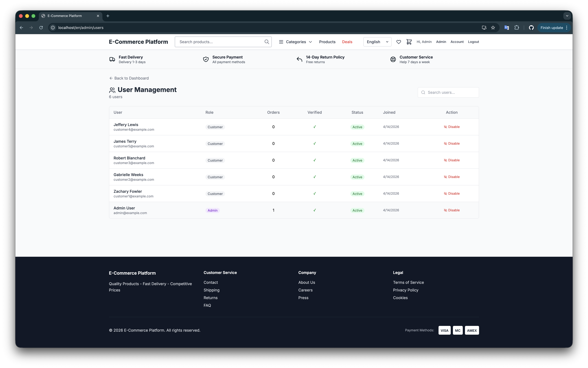Open a new browser tab
This screenshot has height=368, width=588.
(x=108, y=16)
